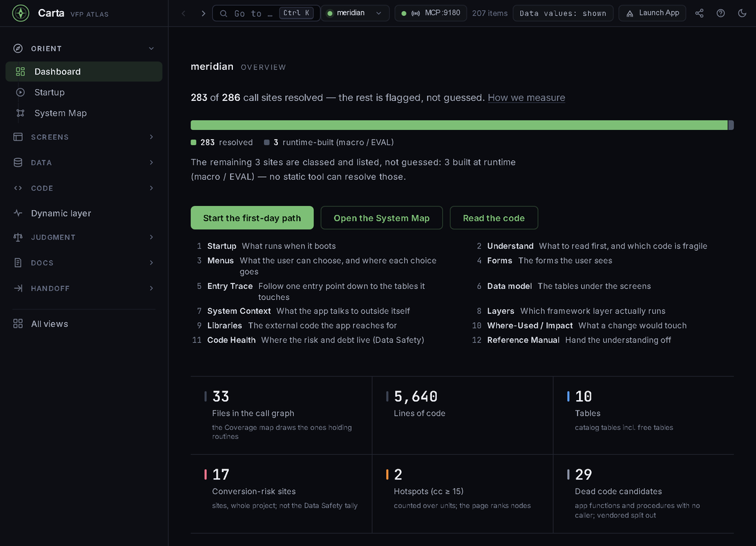Click the green resolved legend swatch
The width and height of the screenshot is (756, 546).
coord(193,142)
